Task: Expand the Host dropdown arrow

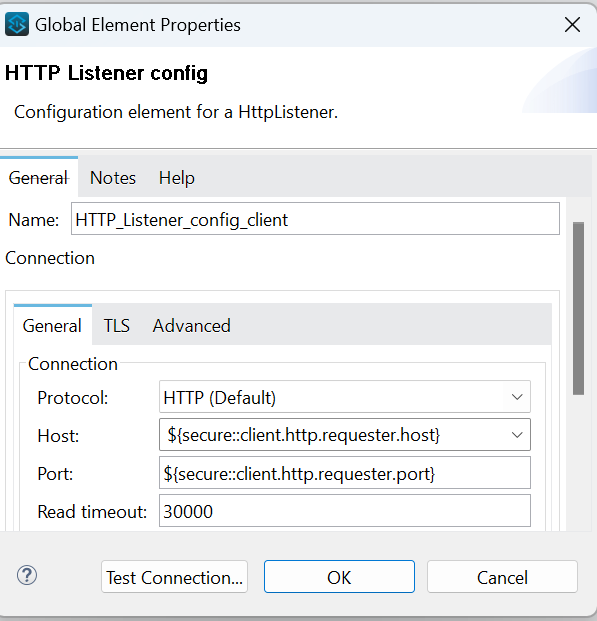Action: click(517, 435)
